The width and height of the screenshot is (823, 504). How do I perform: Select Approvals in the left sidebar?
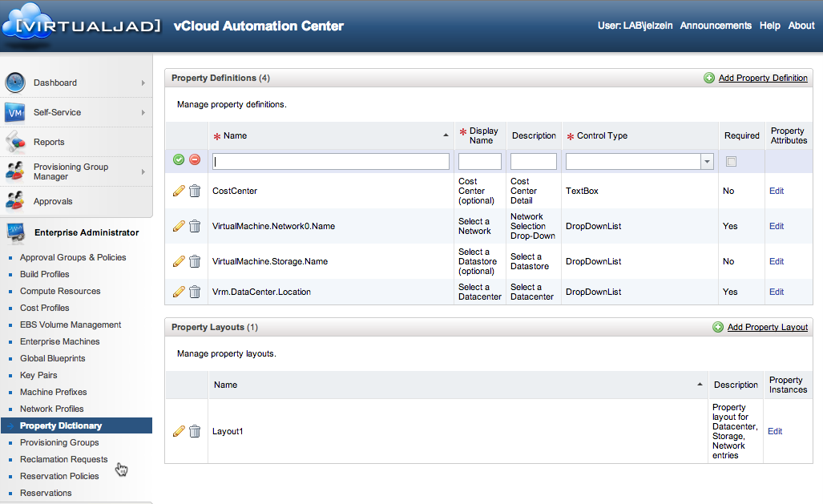(53, 201)
